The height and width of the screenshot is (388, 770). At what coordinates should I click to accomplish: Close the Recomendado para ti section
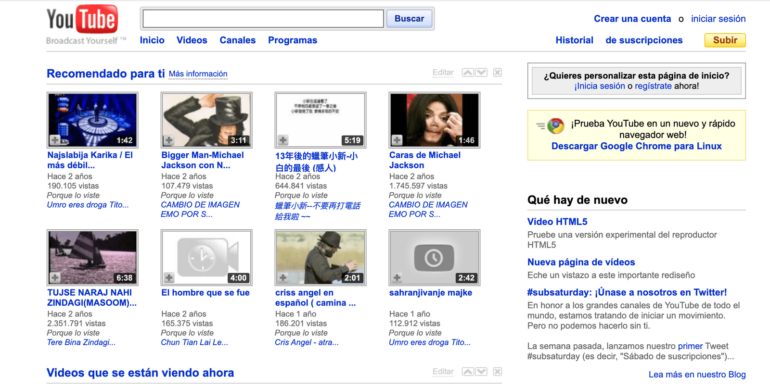point(497,73)
